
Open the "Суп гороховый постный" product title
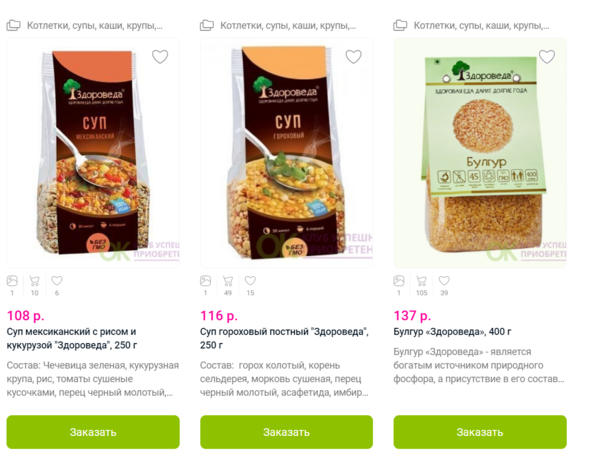284,338
